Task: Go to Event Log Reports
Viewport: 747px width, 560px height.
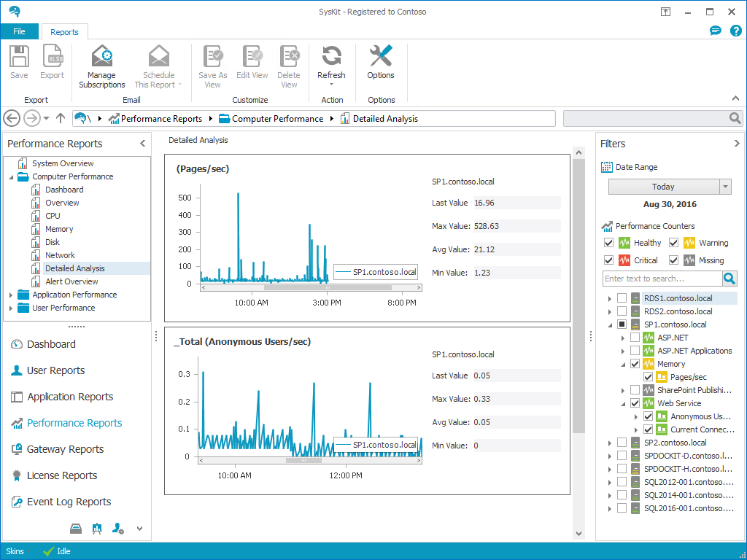Action: [69, 502]
